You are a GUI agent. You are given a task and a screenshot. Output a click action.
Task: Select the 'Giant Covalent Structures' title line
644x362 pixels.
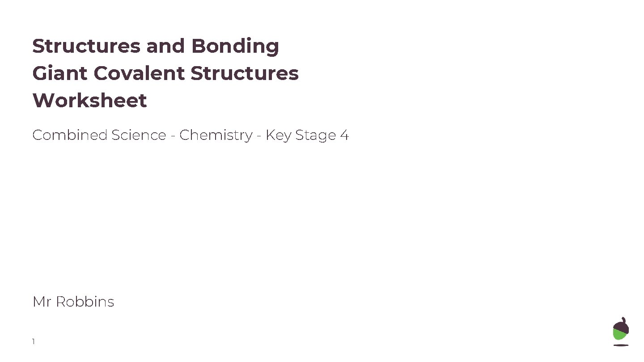pyautogui.click(x=165, y=73)
